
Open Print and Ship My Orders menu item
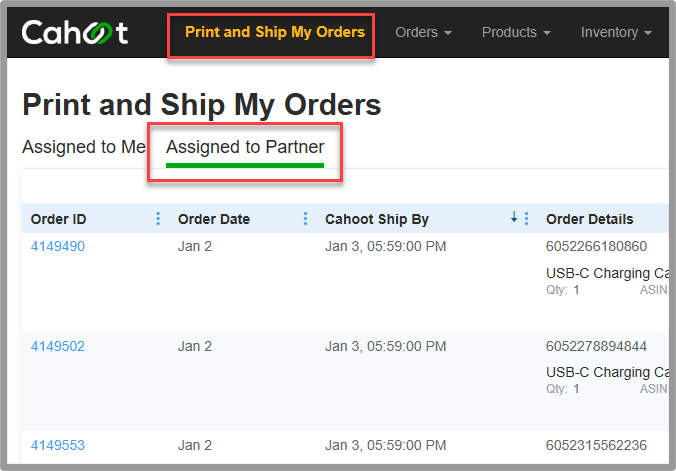[x=275, y=32]
